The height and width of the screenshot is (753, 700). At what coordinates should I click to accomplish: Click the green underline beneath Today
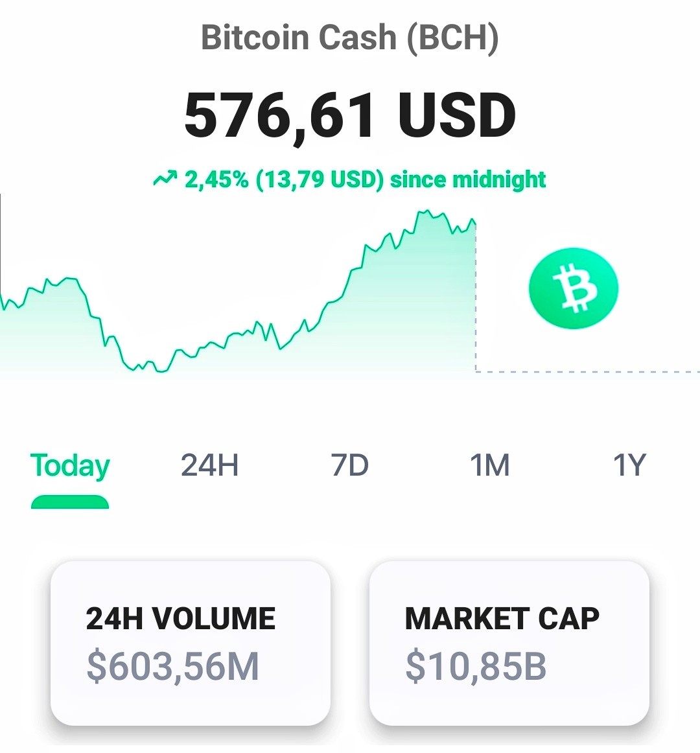pyautogui.click(x=70, y=502)
